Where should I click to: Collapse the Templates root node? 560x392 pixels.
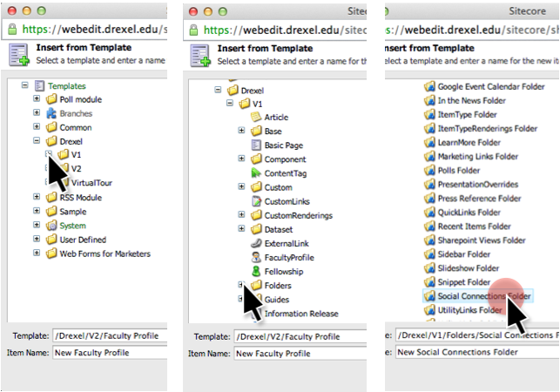(x=24, y=85)
